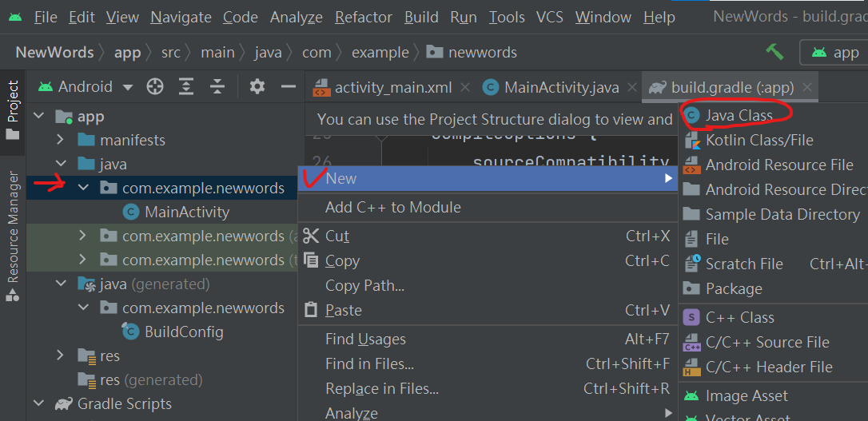868x421 pixels.
Task: Expand the res folder
Action: pyautogui.click(x=60, y=355)
